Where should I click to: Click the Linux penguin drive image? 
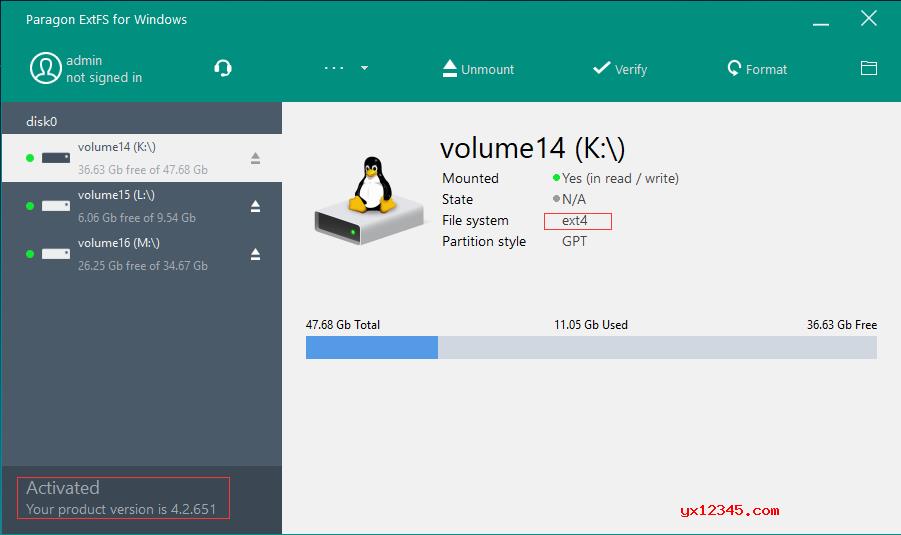[369, 199]
